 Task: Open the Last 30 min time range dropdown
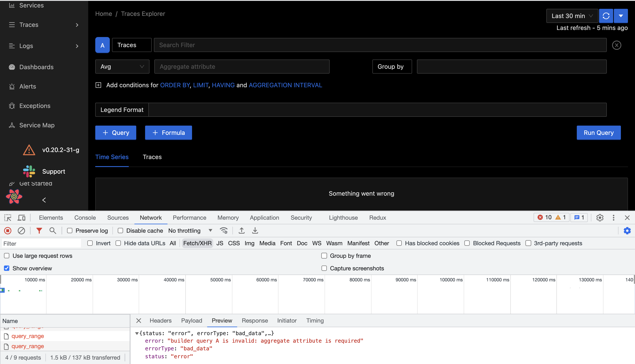[572, 16]
